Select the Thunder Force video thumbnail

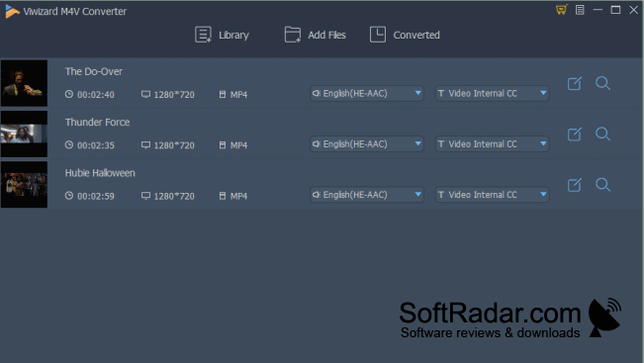click(24, 134)
